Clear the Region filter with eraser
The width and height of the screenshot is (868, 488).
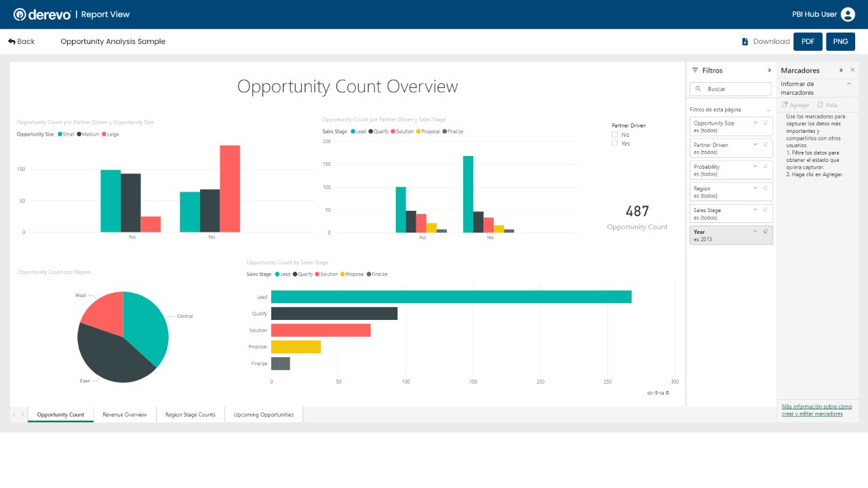click(766, 188)
